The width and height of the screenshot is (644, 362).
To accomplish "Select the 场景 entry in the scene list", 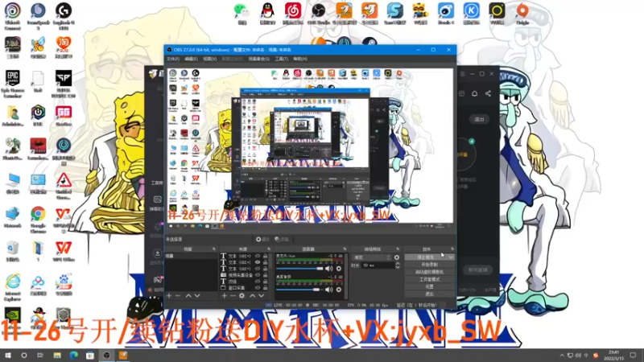I will 191,256.
